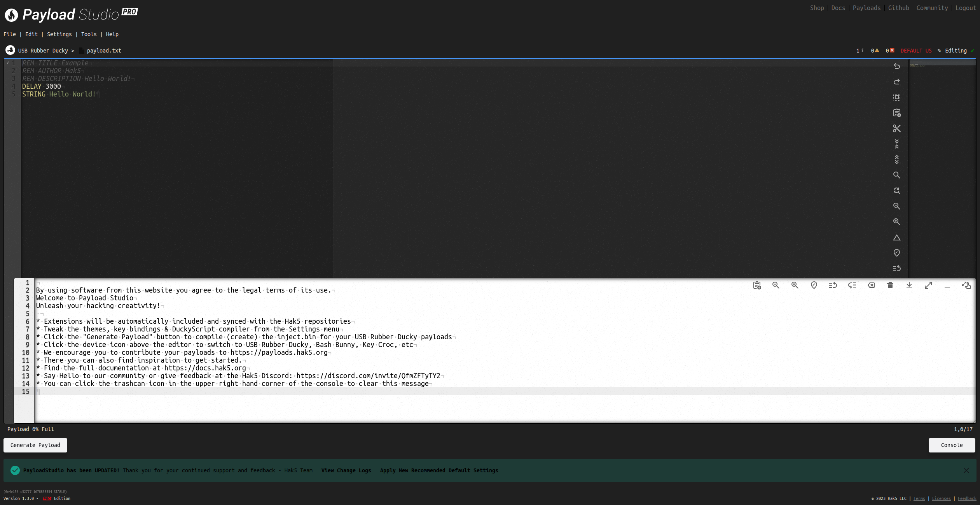
Task: Toggle the Console button
Action: pos(952,445)
